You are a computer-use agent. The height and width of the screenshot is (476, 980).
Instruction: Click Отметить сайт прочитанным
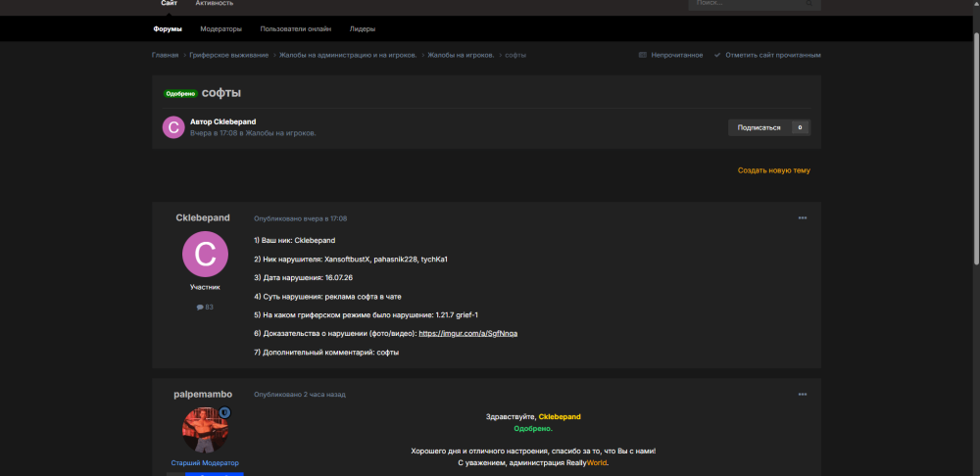(x=773, y=55)
